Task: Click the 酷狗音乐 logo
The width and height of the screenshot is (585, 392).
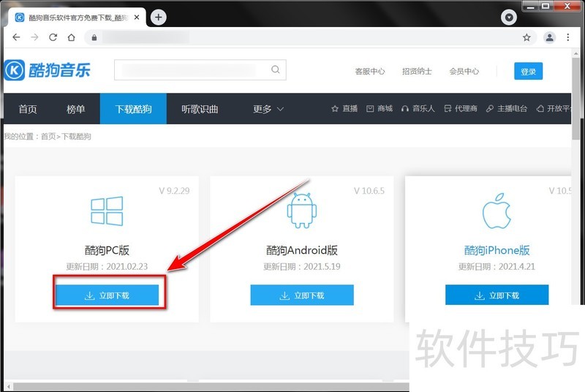Action: pos(48,69)
